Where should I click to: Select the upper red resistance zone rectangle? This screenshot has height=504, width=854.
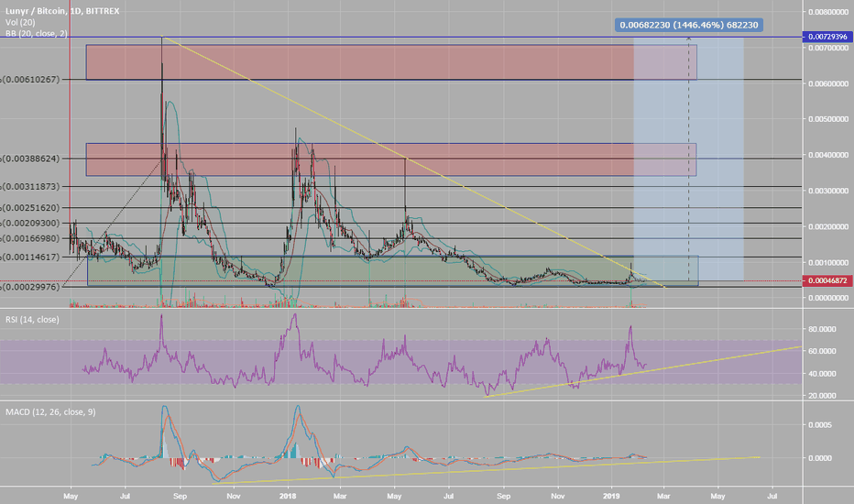click(x=391, y=62)
